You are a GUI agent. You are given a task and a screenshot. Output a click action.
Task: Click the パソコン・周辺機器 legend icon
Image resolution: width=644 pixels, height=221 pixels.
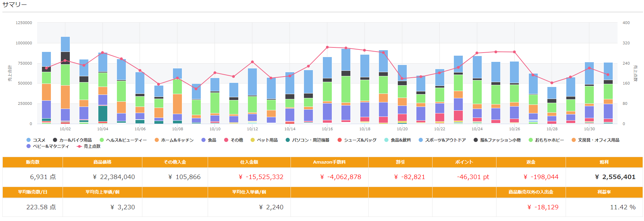pyautogui.click(x=288, y=140)
